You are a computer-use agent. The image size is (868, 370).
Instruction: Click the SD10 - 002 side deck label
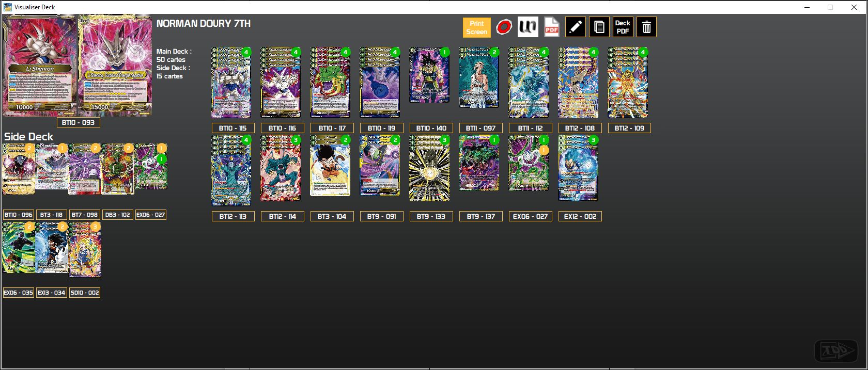pyautogui.click(x=85, y=293)
